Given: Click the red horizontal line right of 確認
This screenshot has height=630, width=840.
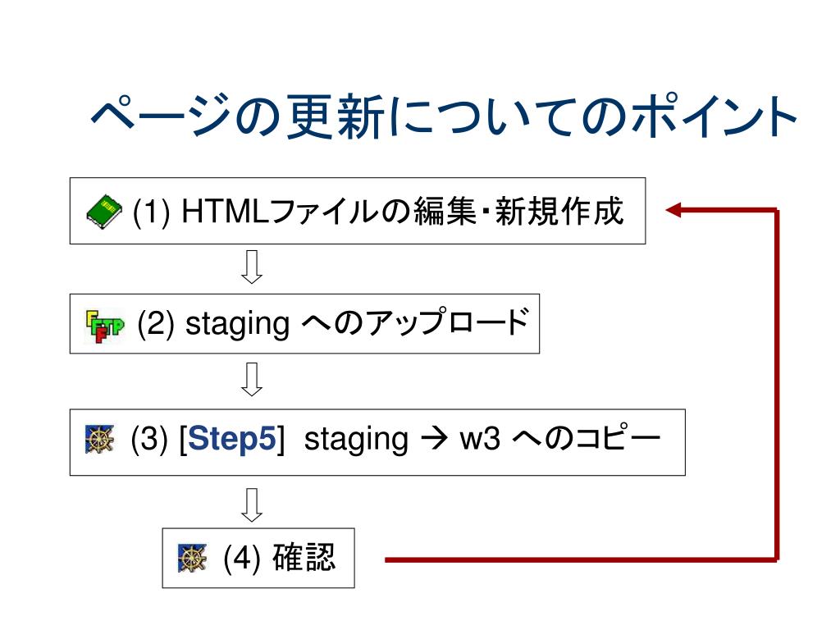Looking at the screenshot, I should coord(581,559).
